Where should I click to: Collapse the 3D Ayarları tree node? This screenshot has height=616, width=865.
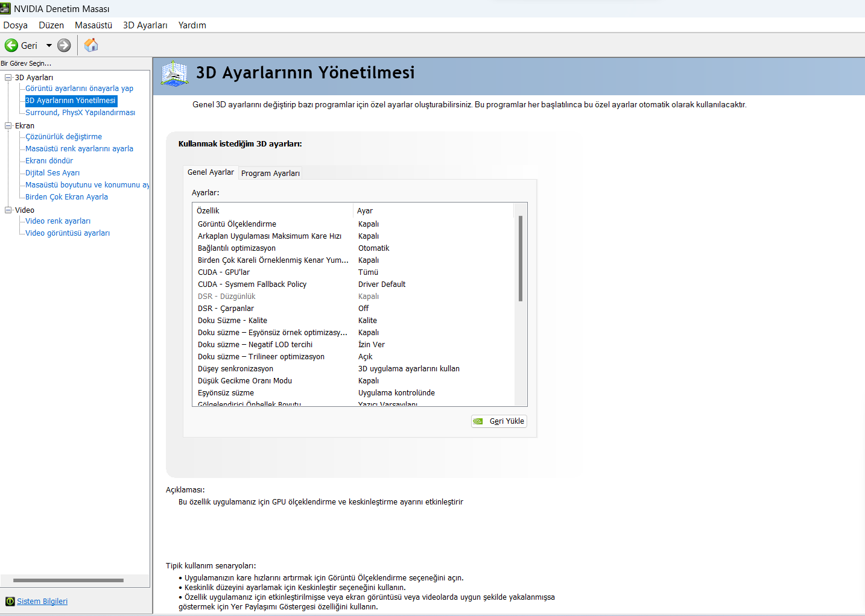pyautogui.click(x=8, y=77)
